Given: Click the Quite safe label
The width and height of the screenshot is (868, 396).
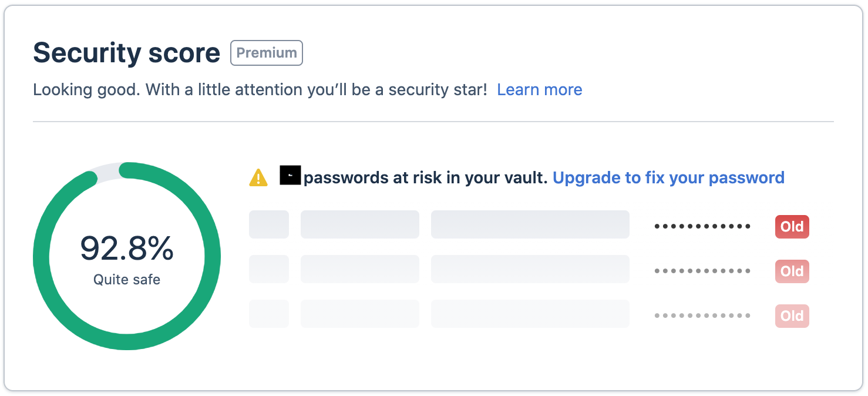Looking at the screenshot, I should point(127,280).
